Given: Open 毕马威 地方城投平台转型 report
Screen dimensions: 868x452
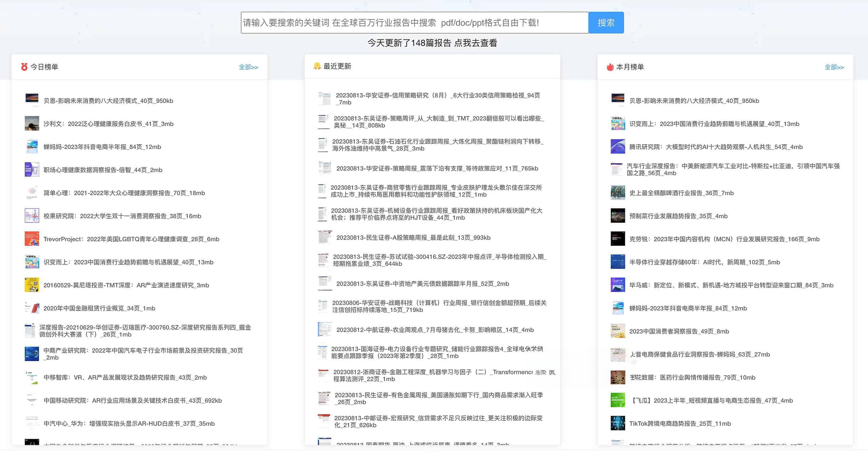Looking at the screenshot, I should (x=731, y=285).
